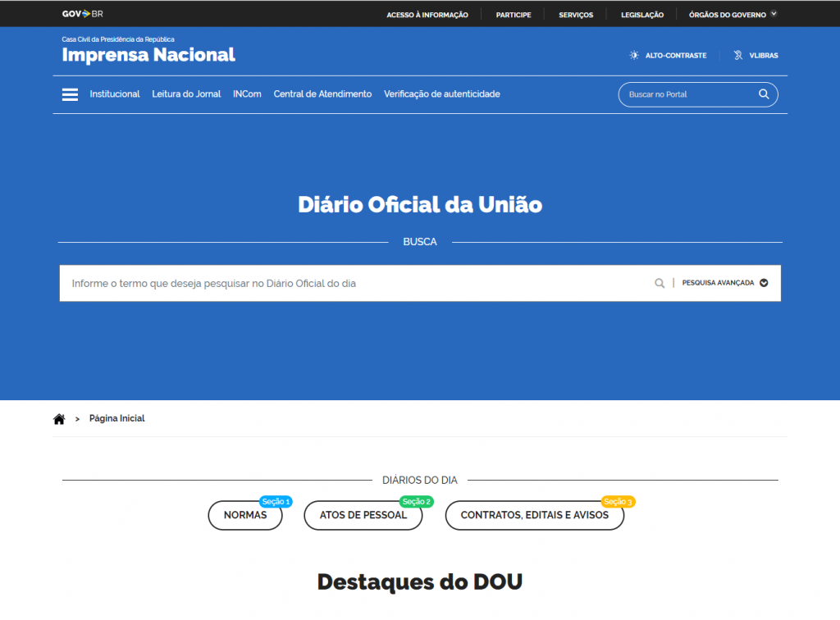840x620 pixels.
Task: Click the portal search magnifier icon
Action: tap(764, 94)
